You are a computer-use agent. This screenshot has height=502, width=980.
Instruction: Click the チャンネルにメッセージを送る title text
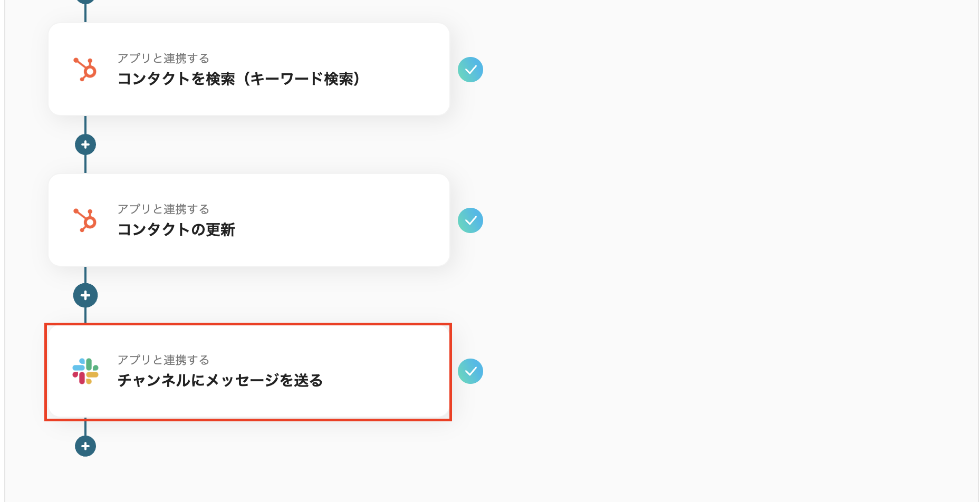tap(222, 379)
